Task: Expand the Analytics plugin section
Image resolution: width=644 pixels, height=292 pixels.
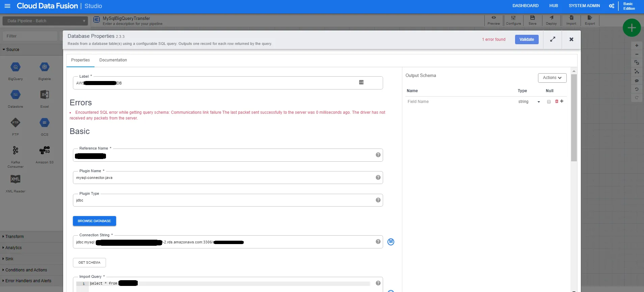Action: (x=31, y=248)
